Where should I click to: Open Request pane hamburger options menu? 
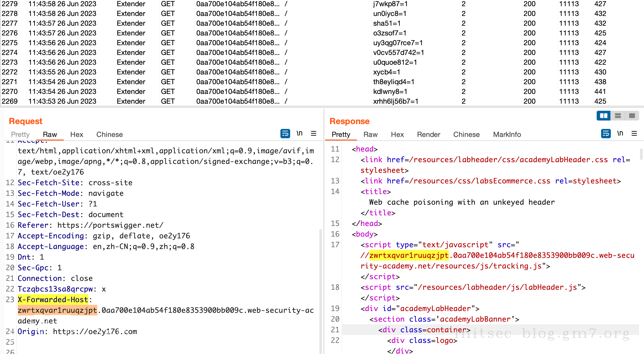tap(314, 133)
